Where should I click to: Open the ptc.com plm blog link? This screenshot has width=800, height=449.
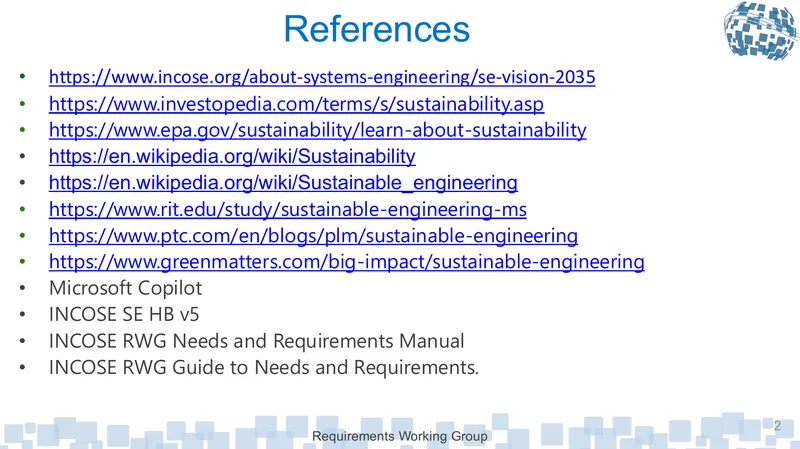click(x=313, y=236)
